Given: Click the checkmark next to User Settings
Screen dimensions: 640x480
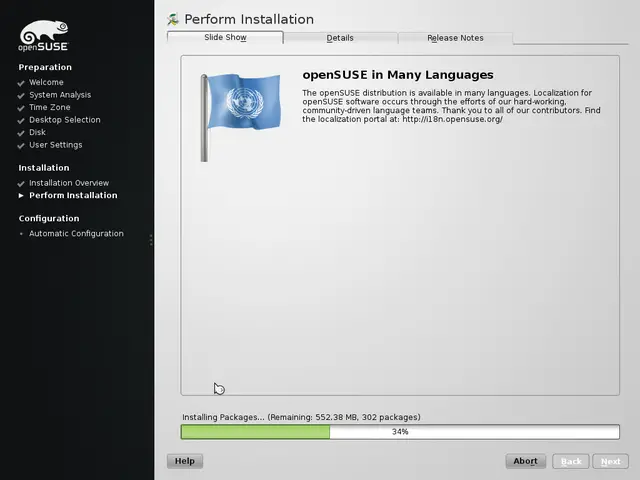Looking at the screenshot, I should click(21, 145).
